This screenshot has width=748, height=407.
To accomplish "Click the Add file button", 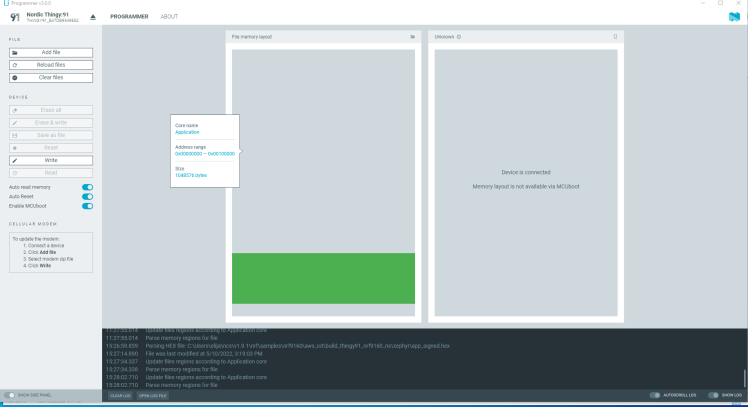I will click(x=51, y=52).
